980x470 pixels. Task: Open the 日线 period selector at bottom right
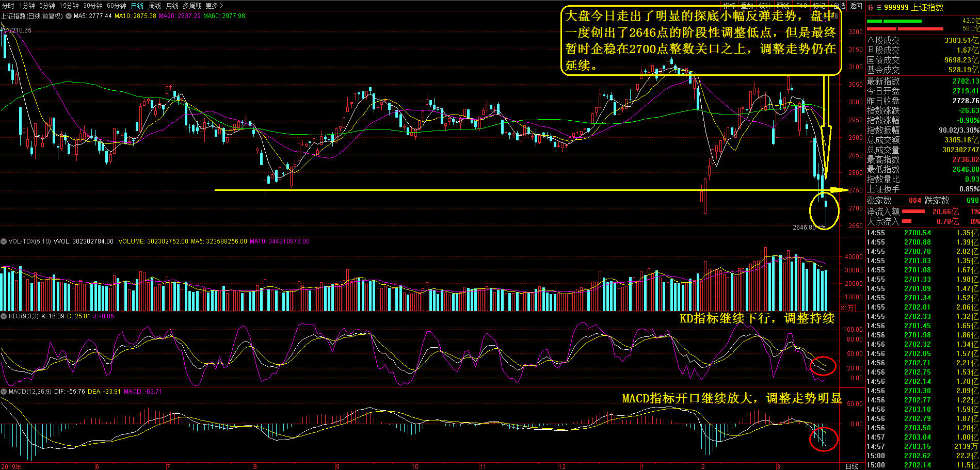tap(852, 466)
